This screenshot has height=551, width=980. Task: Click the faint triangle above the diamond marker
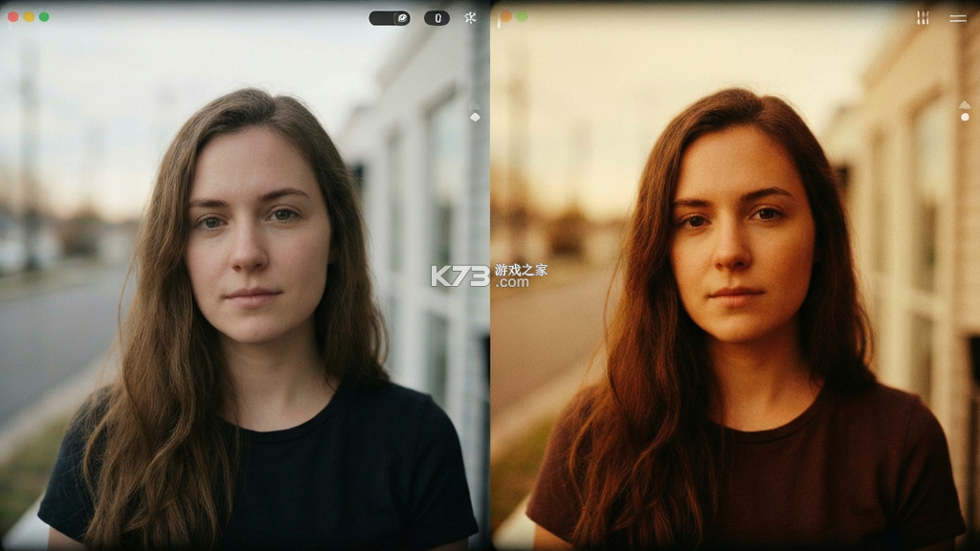coord(475,104)
